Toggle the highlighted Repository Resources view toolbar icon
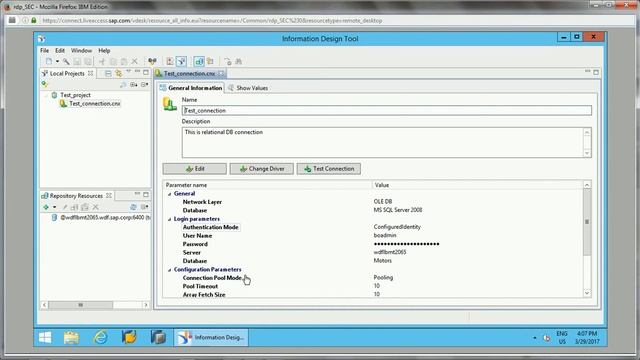Image resolution: width=640 pixels, height=360 pixels. 199,62
